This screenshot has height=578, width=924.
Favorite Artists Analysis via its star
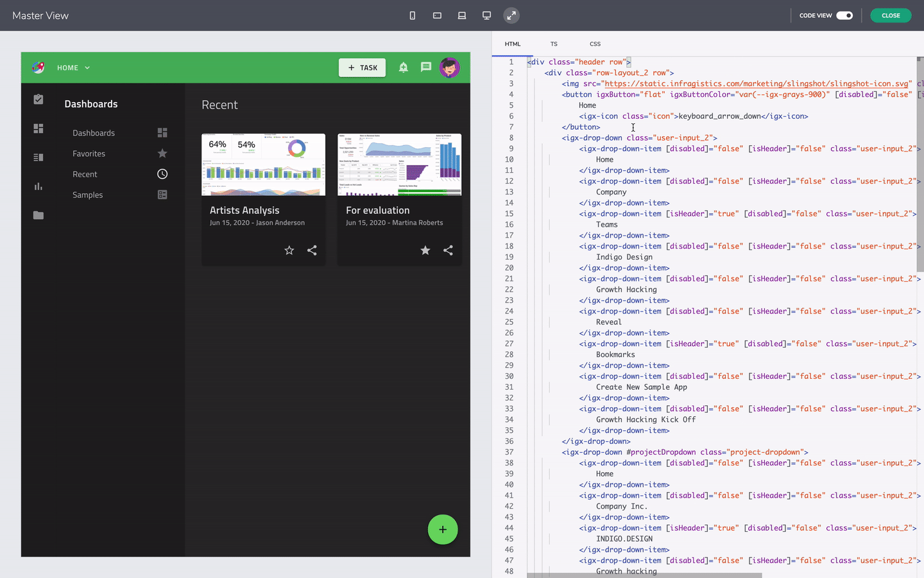coord(289,250)
